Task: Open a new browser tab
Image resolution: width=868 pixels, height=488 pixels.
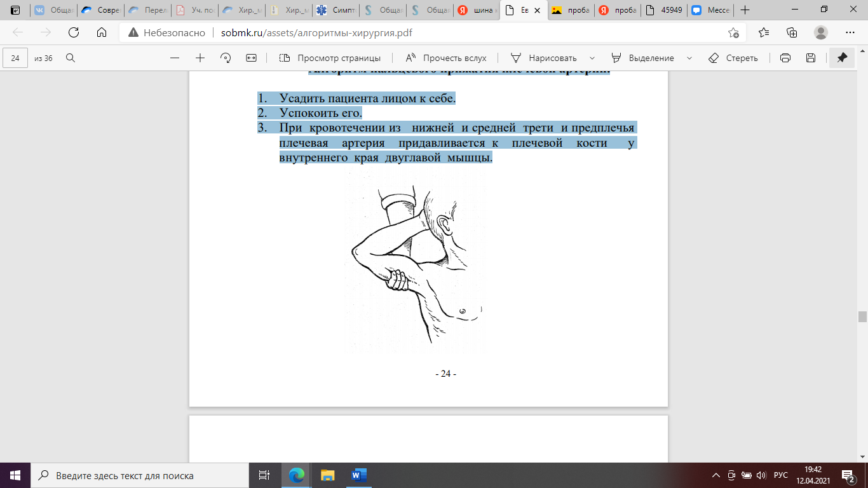Action: click(745, 10)
